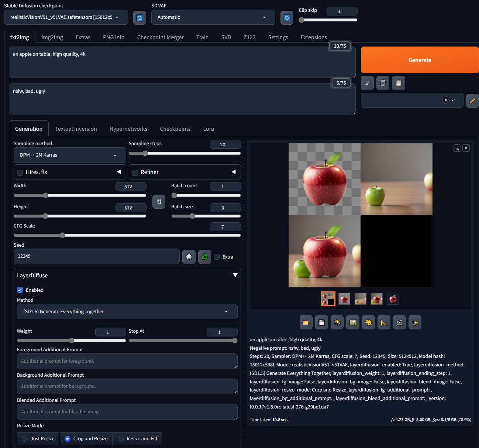Collapse the LayerDiffuse panel

[x=235, y=276]
